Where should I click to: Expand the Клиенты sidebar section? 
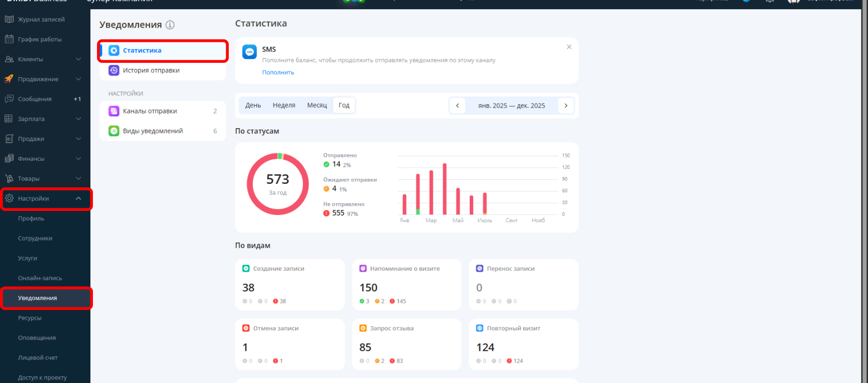tap(78, 59)
